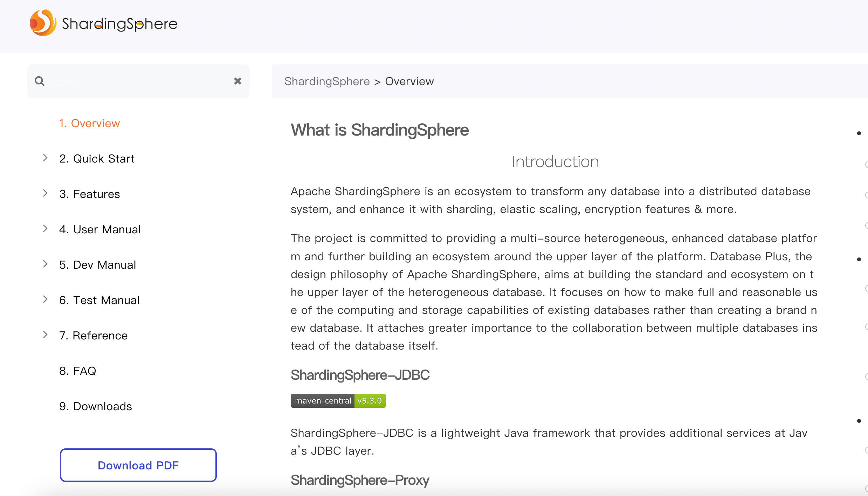868x496 pixels.
Task: Click the middle scroll indicator dot on right
Action: tap(859, 259)
